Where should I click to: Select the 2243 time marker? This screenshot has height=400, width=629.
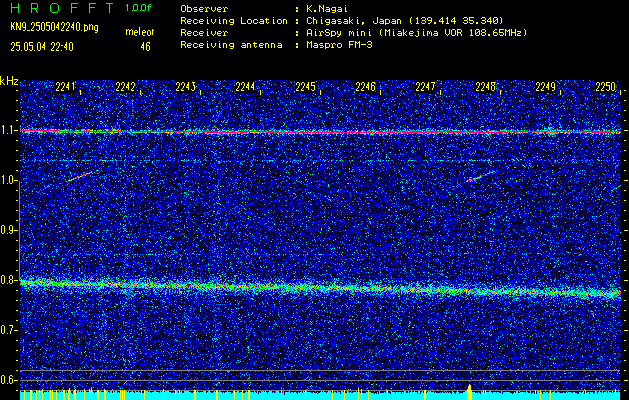click(x=185, y=87)
